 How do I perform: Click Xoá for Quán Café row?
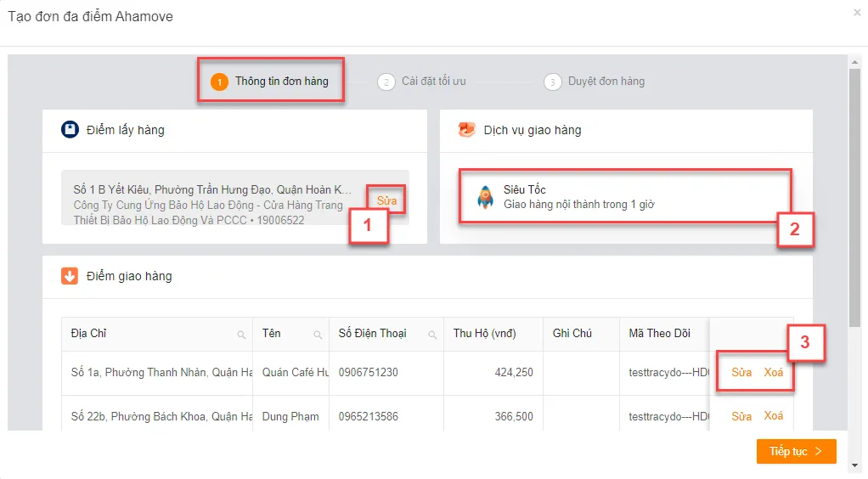click(x=774, y=372)
